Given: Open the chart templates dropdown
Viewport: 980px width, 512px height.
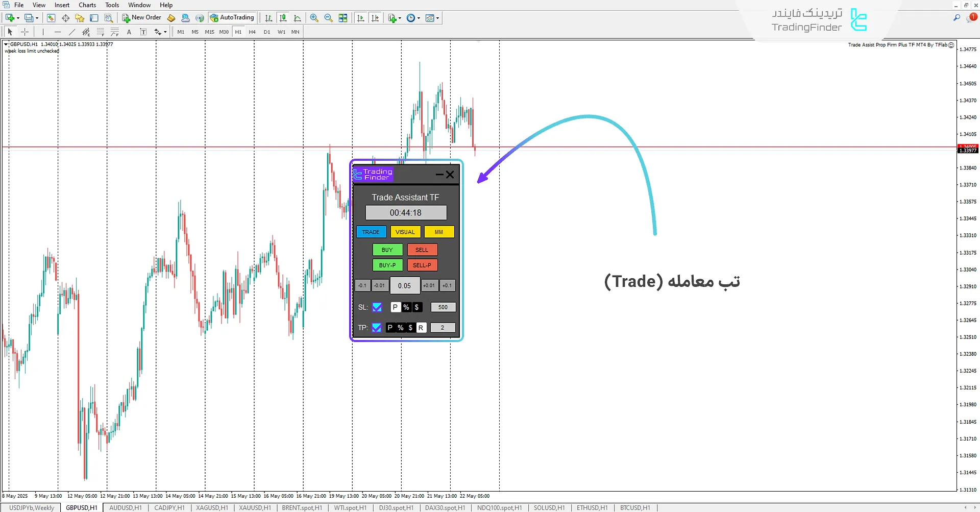Looking at the screenshot, I should tap(432, 18).
